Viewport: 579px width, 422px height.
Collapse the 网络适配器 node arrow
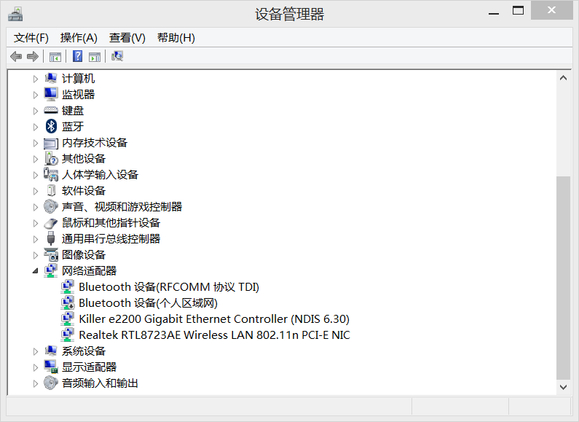click(35, 271)
